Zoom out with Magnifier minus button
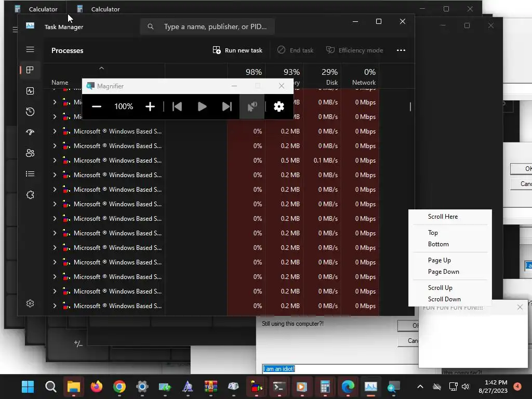The image size is (532, 399). [x=97, y=107]
